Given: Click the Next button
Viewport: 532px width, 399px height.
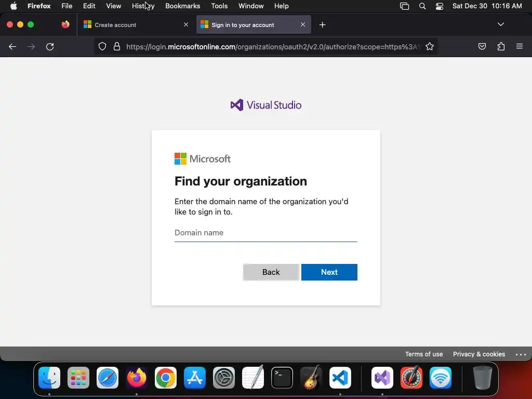Looking at the screenshot, I should tap(329, 272).
